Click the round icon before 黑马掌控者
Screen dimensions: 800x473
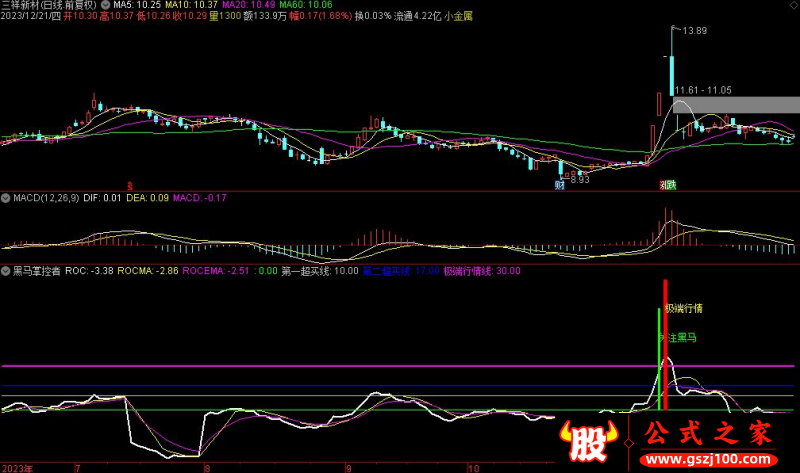point(6,270)
